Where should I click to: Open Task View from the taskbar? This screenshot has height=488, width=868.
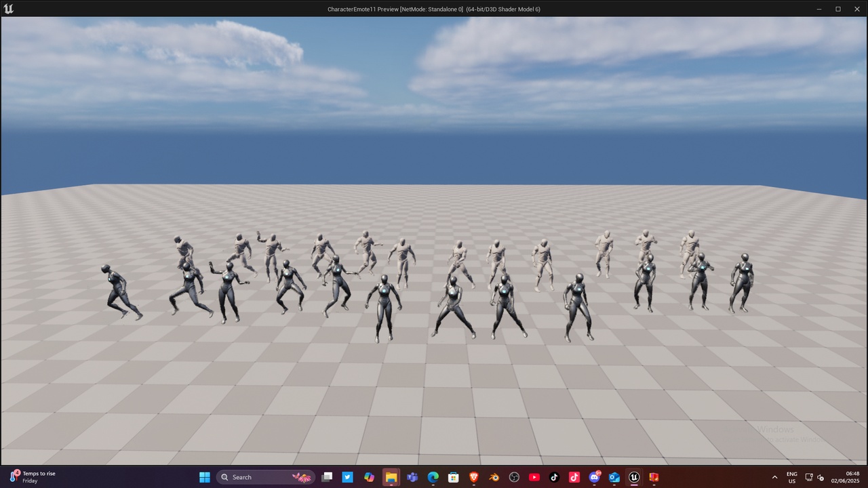click(327, 477)
